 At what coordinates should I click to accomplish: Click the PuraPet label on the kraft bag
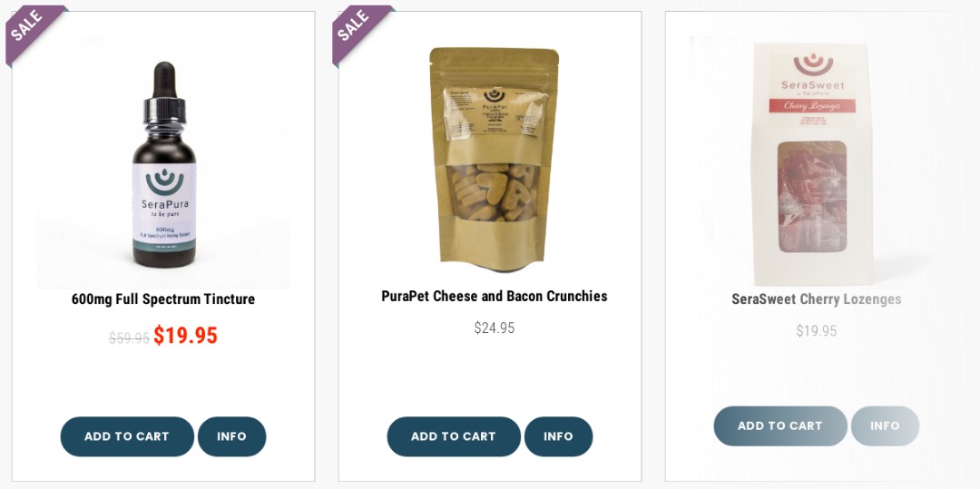pos(495,112)
